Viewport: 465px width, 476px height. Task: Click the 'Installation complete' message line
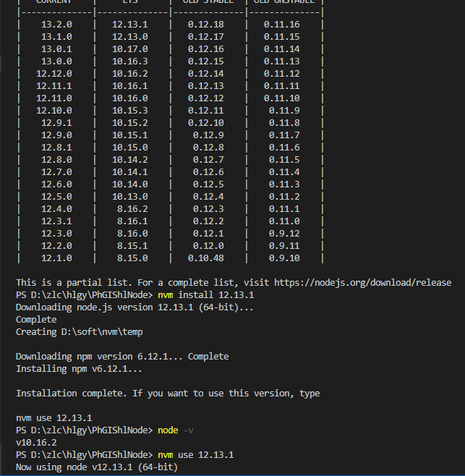click(168, 394)
